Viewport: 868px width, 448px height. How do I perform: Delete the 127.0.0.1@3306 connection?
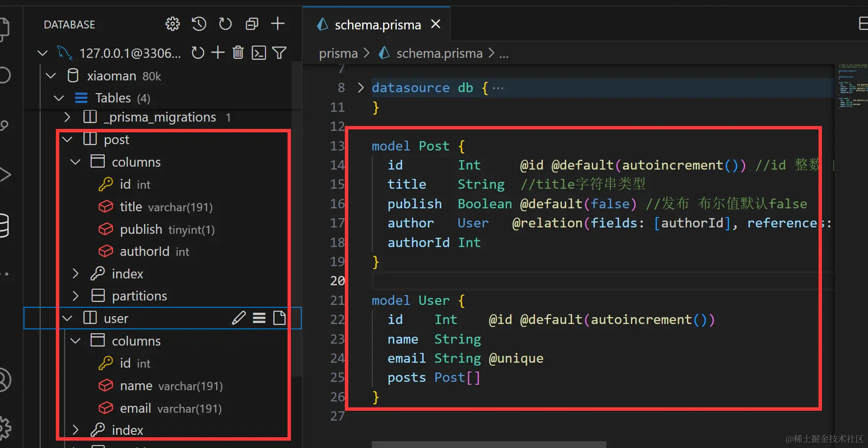pyautogui.click(x=238, y=52)
